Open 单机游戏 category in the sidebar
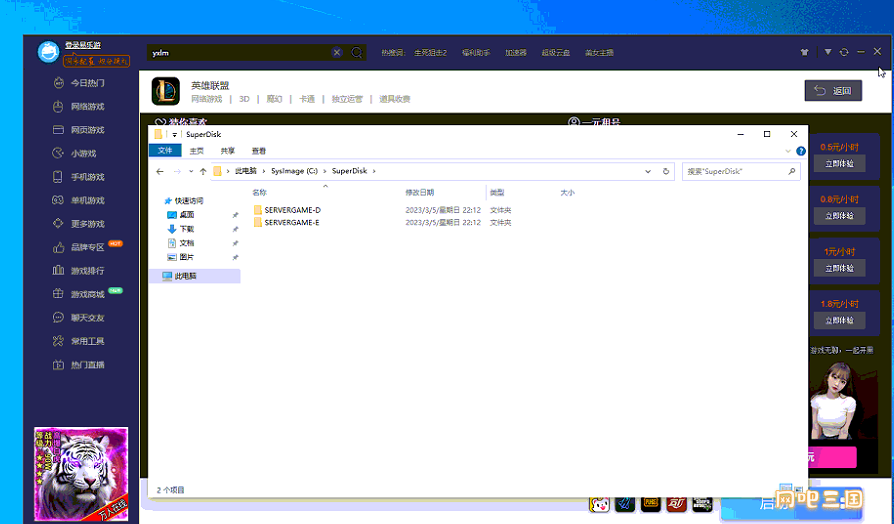This screenshot has height=524, width=894. [79, 201]
